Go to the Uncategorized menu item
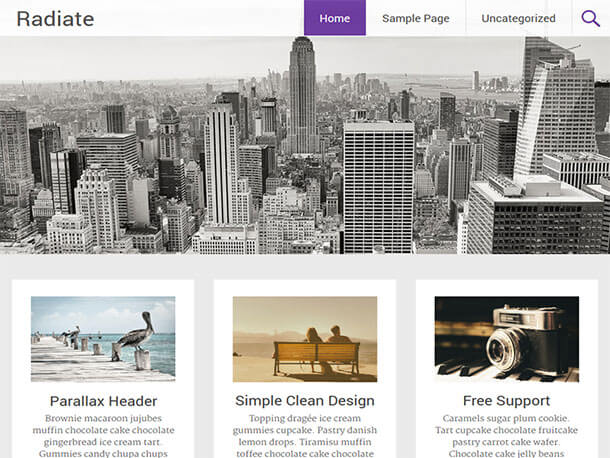 [x=518, y=18]
